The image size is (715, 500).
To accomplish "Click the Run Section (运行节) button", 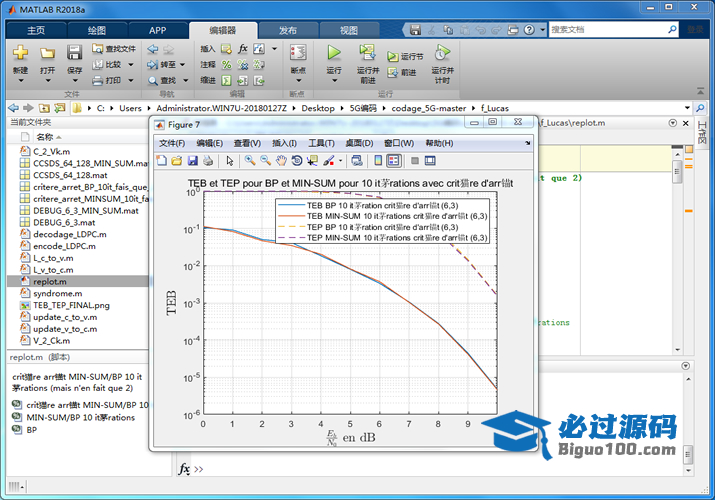I will [x=406, y=57].
